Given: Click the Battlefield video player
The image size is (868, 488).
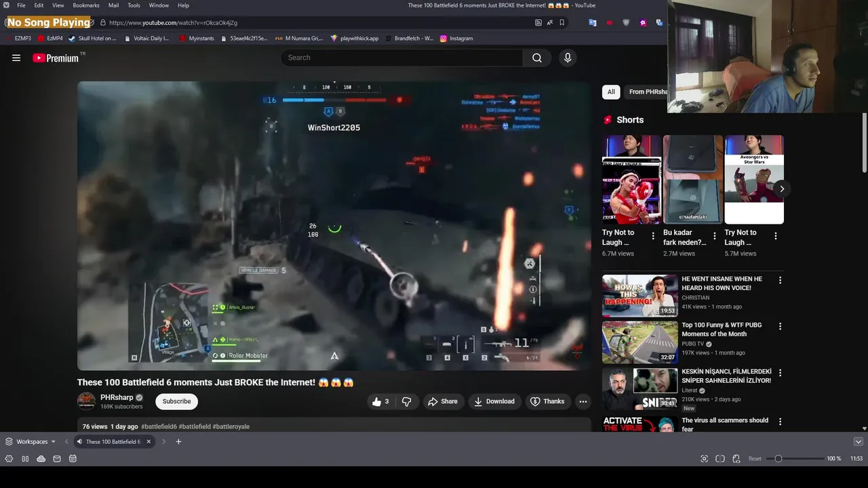Looking at the screenshot, I should (x=334, y=226).
